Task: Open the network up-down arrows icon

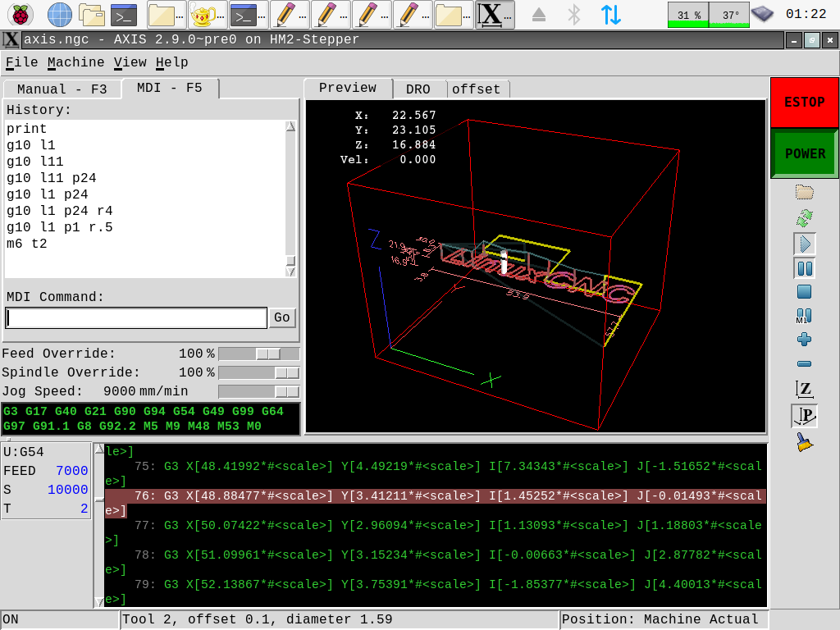Action: [610, 15]
